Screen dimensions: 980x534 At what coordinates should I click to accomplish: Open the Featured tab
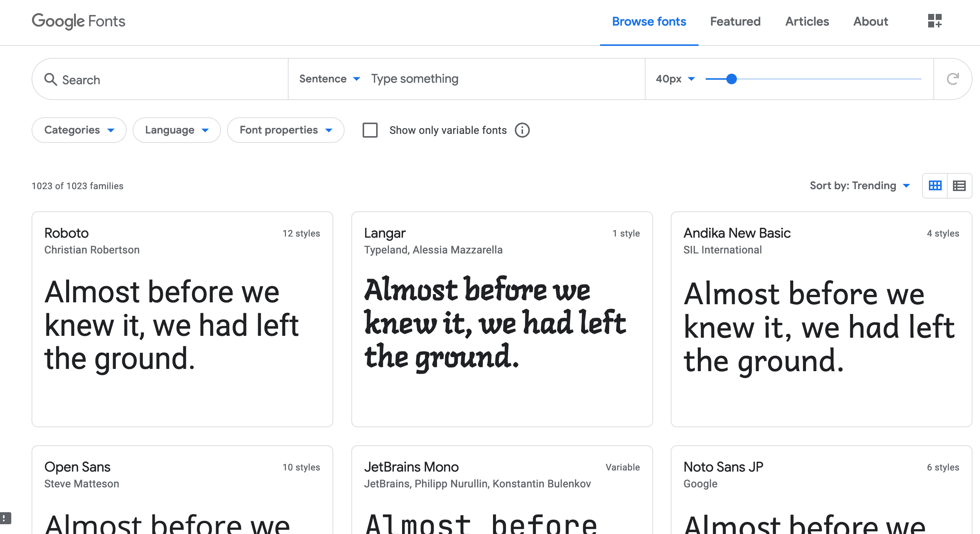point(735,22)
